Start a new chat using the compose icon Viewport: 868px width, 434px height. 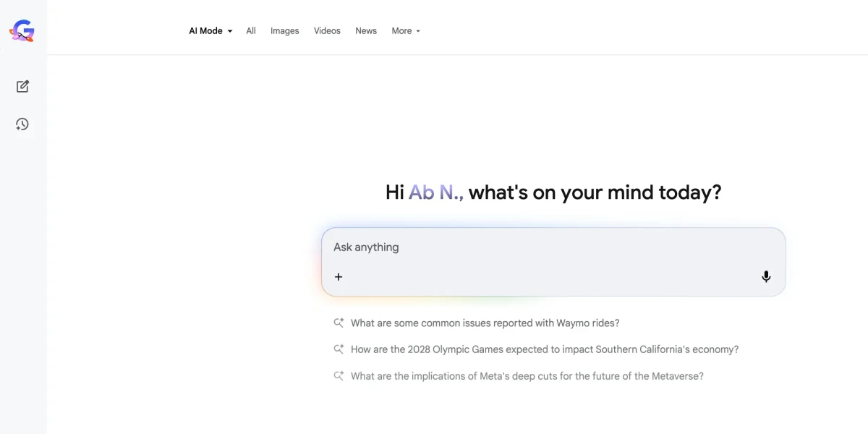click(22, 86)
